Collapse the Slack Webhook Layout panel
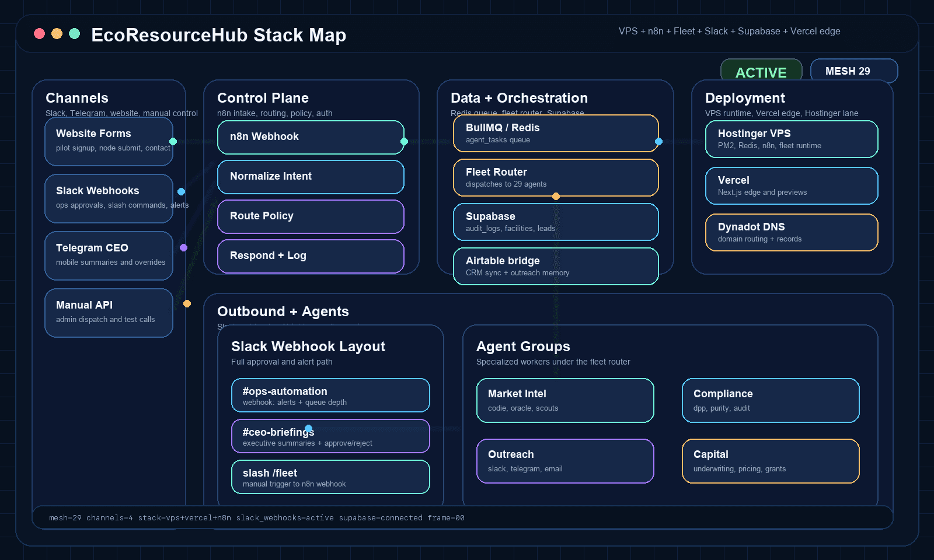The height and width of the screenshot is (560, 934). pos(308,346)
